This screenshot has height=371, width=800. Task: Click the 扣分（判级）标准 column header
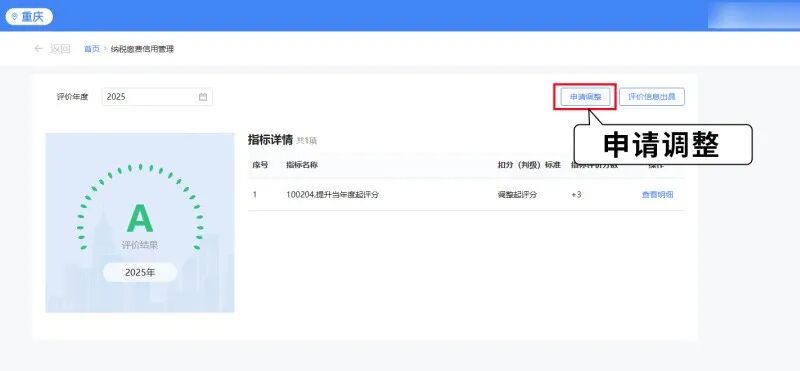[x=529, y=165]
